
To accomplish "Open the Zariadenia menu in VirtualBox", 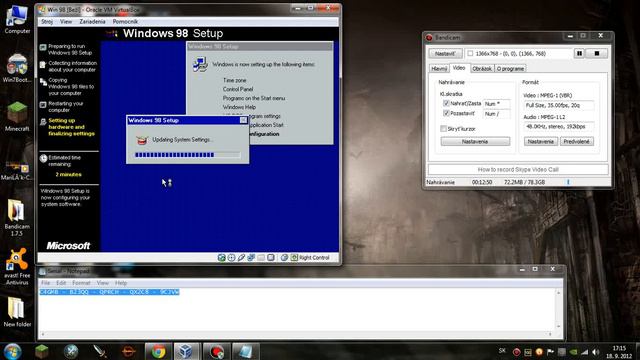I will 92,22.
